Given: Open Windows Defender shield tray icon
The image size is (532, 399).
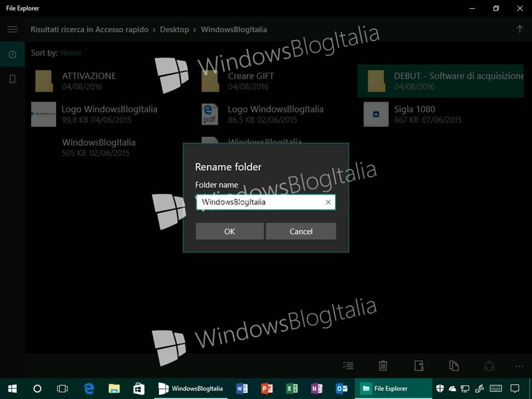Looking at the screenshot, I should tap(440, 388).
